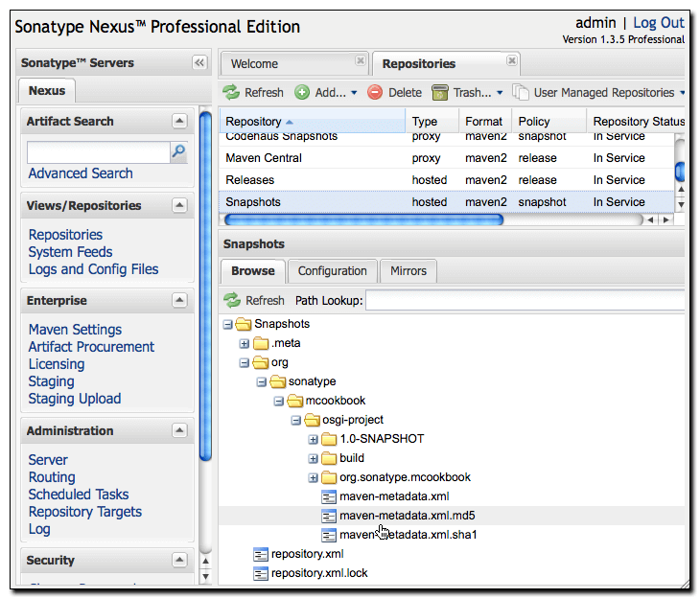Click the sidebar vertical scrollbar thumb

205,286
